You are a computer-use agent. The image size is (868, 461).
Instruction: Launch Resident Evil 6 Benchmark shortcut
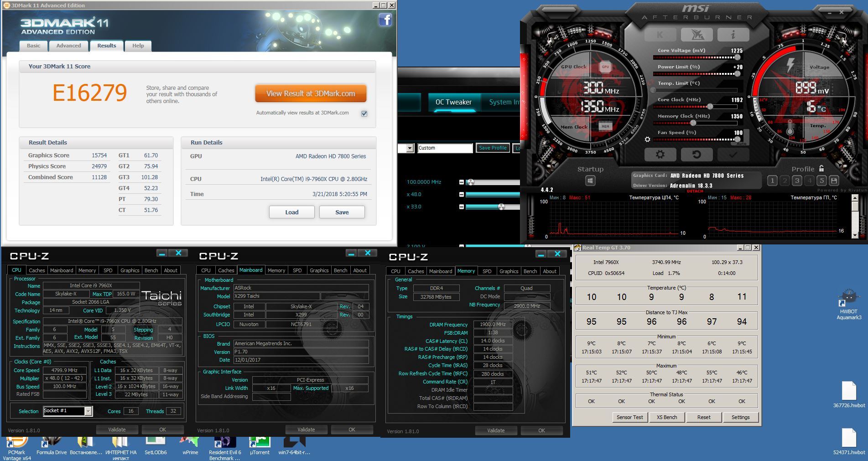[225, 449]
